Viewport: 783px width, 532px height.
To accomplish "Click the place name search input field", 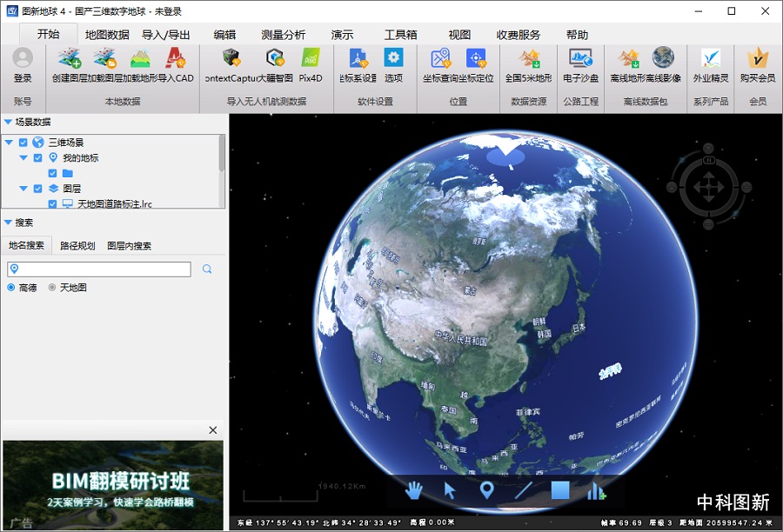I will 99,269.
